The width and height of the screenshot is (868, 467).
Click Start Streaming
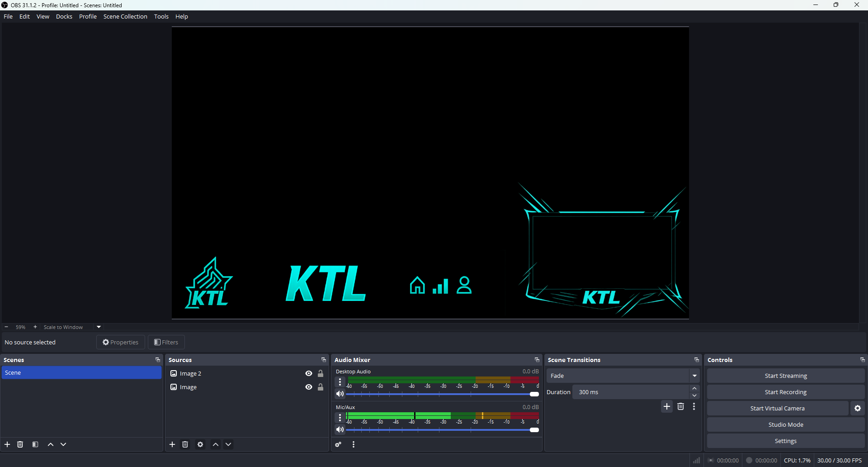(785, 376)
